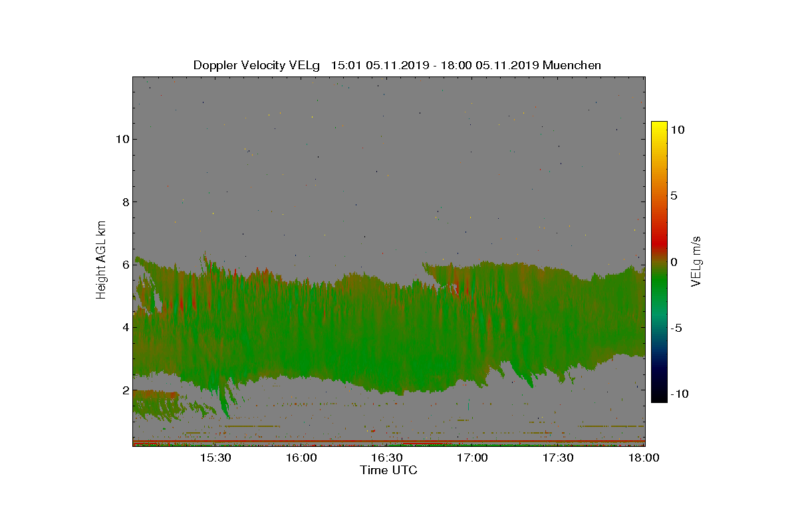Viewport: 798px width, 532px height.
Task: Click the colorbar '10' label at top
Action: pyautogui.click(x=678, y=130)
